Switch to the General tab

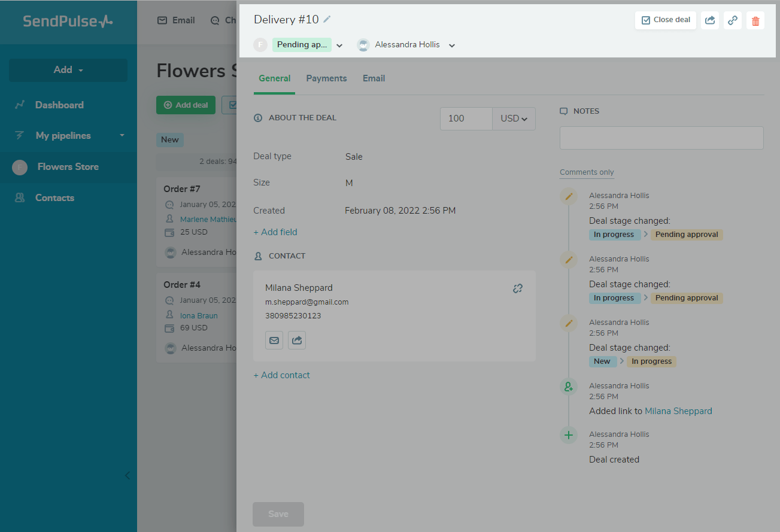pos(274,78)
